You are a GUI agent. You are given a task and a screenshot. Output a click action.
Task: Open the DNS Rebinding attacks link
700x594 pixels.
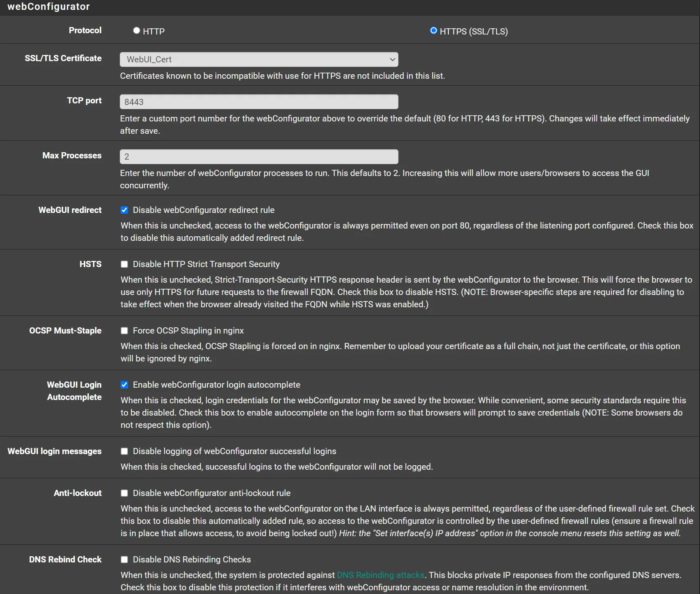(x=380, y=575)
